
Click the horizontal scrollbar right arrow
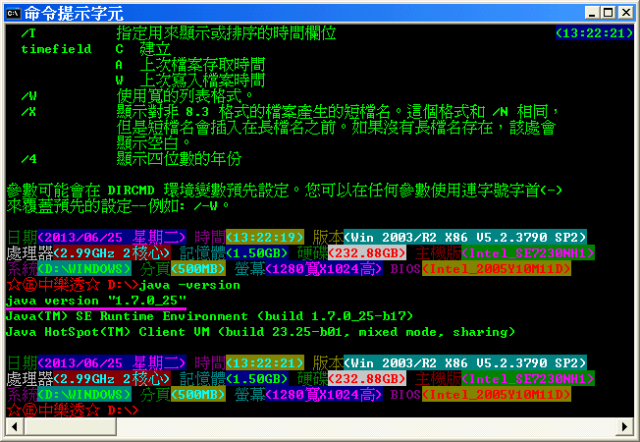click(x=625, y=427)
